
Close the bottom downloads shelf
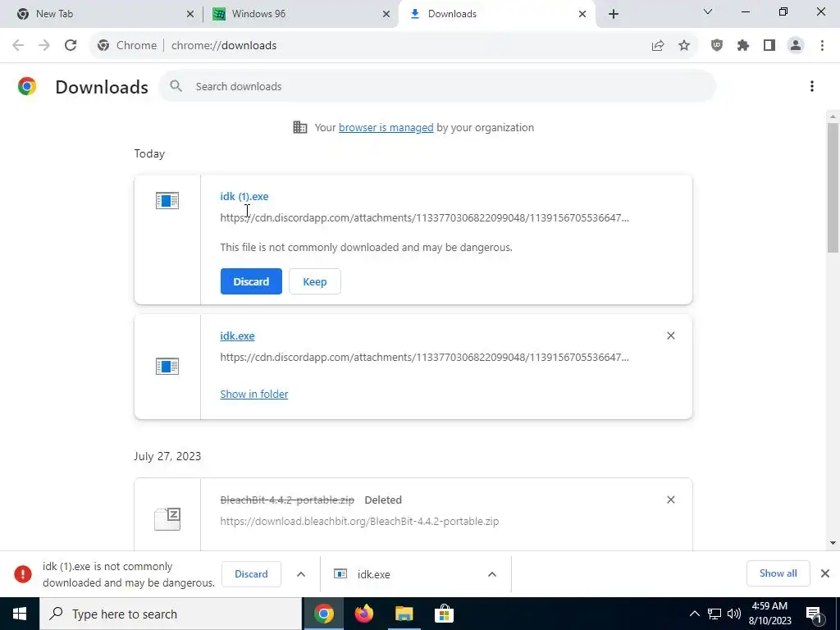click(825, 573)
